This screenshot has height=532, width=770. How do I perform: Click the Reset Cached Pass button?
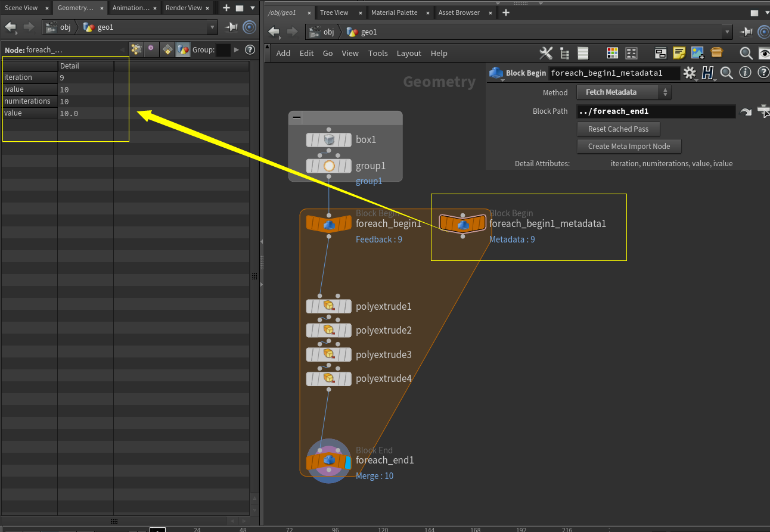(618, 129)
